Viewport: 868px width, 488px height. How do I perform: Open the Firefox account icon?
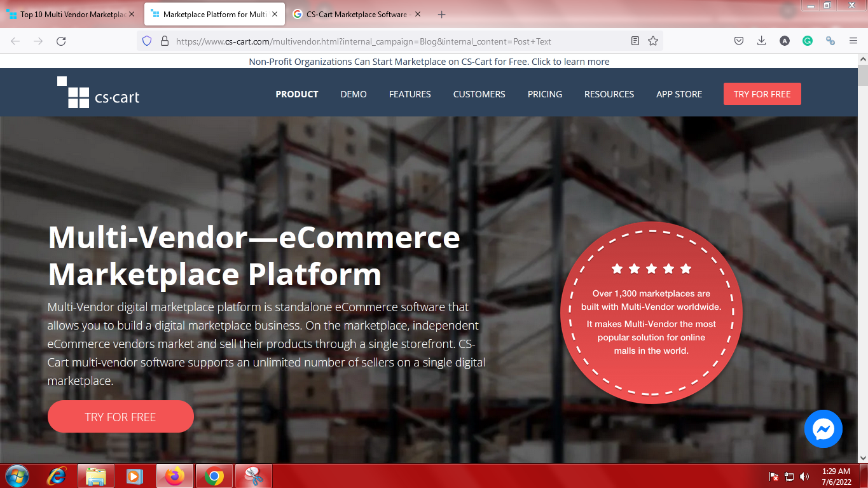(x=785, y=41)
